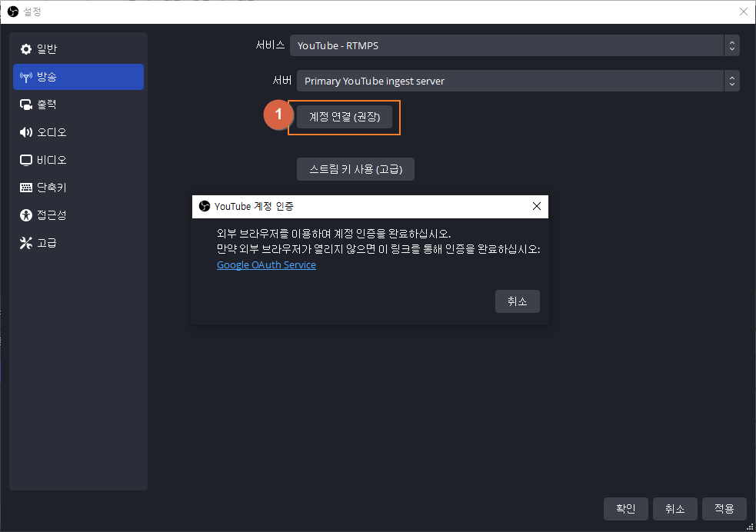This screenshot has width=756, height=532.
Task: Click the 서비스 dropdown arrow button
Action: click(732, 45)
